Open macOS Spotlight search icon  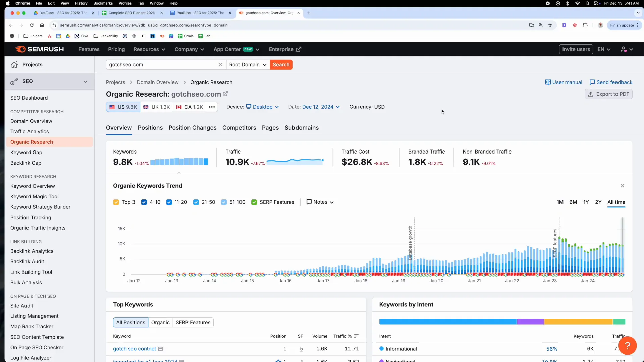(x=587, y=3)
